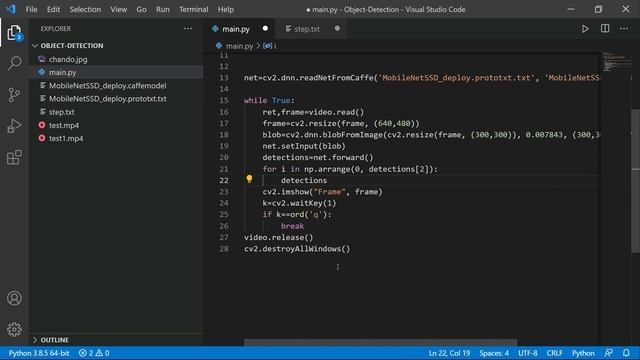Image resolution: width=640 pixels, height=360 pixels.
Task: Click the EXPLORER panel title
Action: (x=56, y=29)
